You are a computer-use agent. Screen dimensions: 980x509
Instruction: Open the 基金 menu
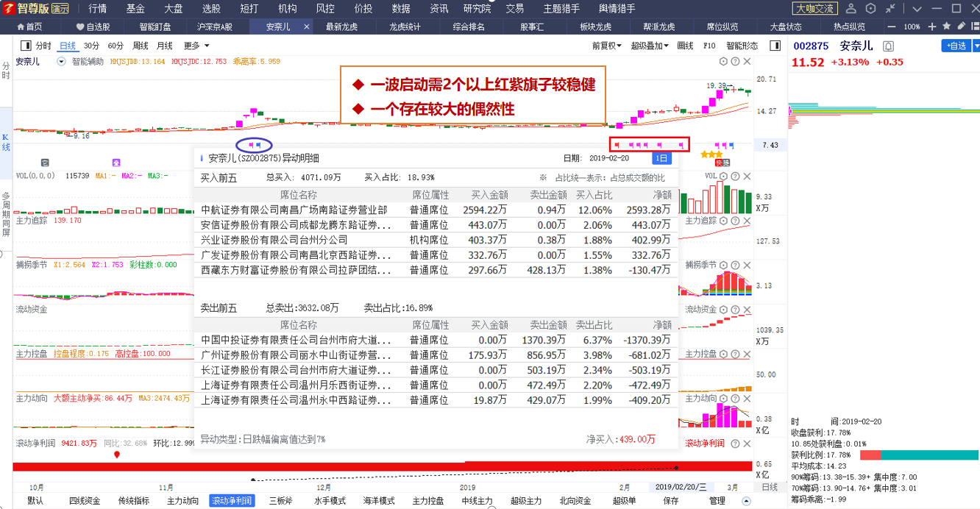tap(135, 9)
